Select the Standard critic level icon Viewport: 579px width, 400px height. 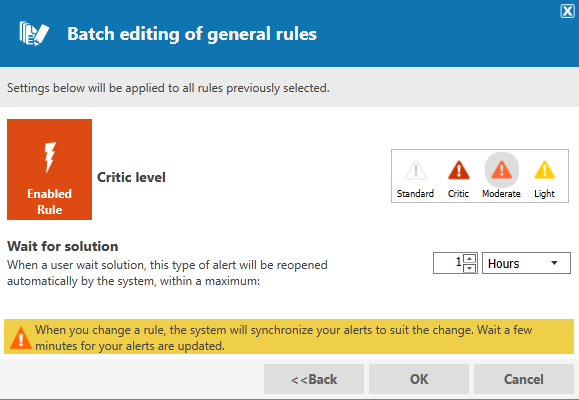pos(416,170)
